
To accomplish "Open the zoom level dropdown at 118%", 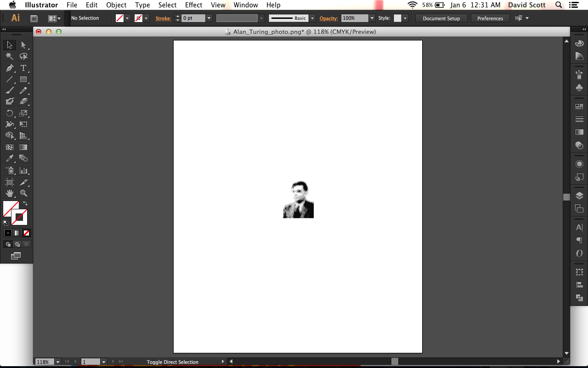I will pos(57,362).
